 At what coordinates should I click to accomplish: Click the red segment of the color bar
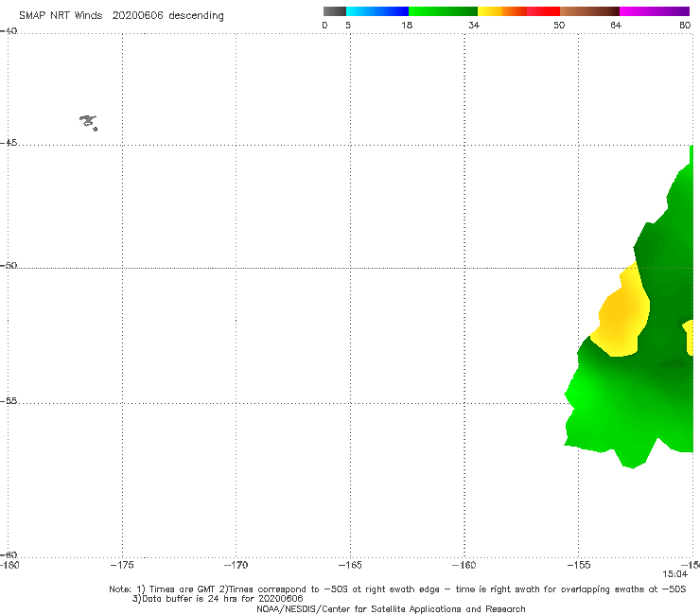[x=543, y=11]
